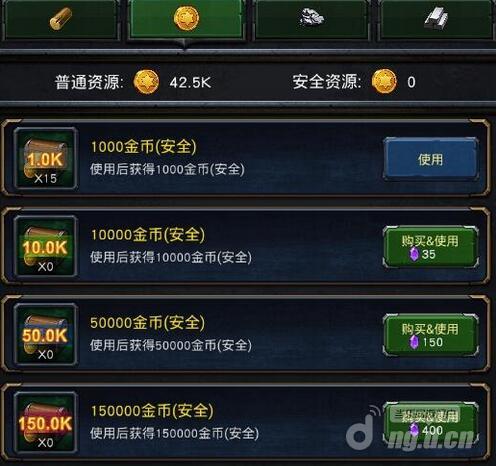
Task: Select the 50000金币(安全) item title
Action: (x=148, y=323)
